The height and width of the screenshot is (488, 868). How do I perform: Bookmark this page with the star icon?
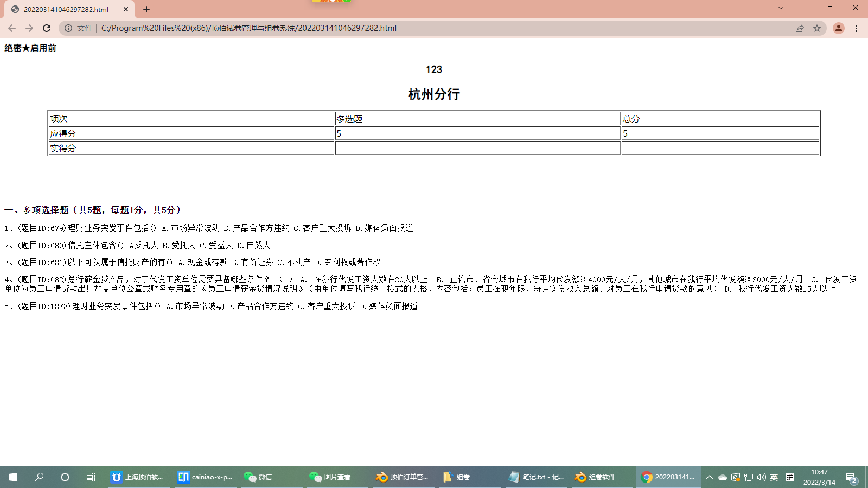[x=817, y=28]
